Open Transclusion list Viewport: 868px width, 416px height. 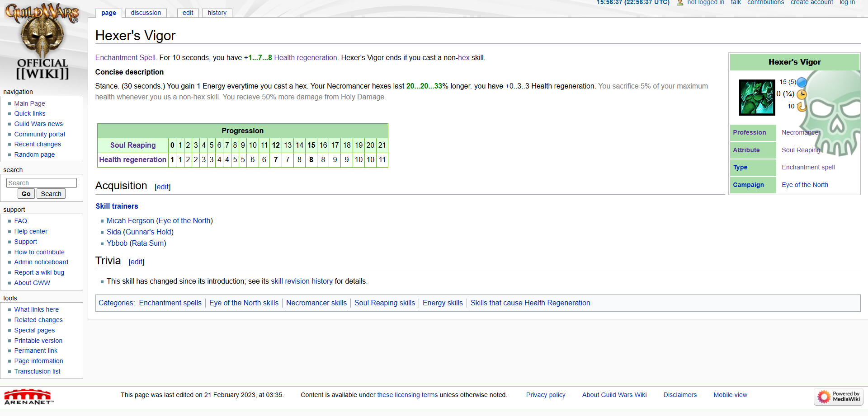pyautogui.click(x=37, y=371)
